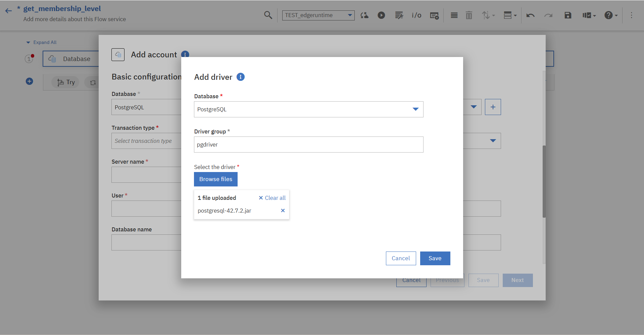The image size is (644, 335).
Task: Open the i/o signature icon
Action: (x=416, y=15)
